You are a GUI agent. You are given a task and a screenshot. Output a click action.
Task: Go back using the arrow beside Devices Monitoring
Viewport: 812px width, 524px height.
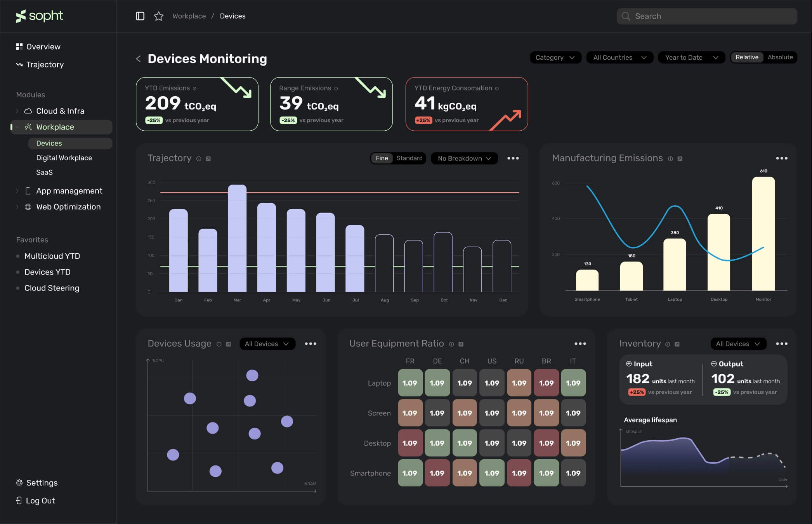(x=138, y=59)
